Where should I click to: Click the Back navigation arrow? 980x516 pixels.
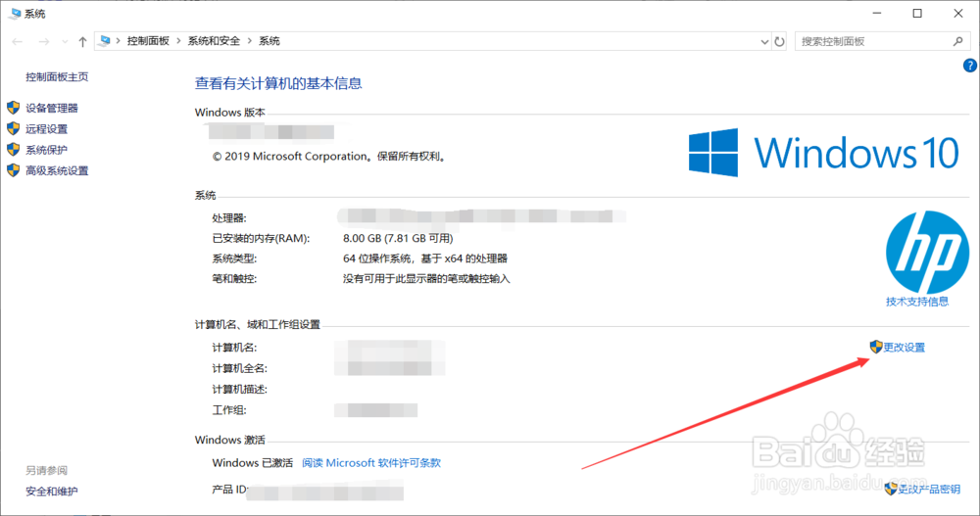(x=18, y=42)
